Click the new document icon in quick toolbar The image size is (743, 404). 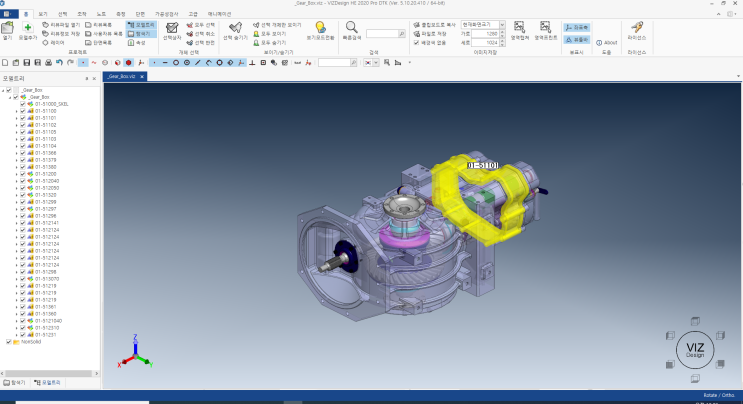pyautogui.click(x=5, y=63)
